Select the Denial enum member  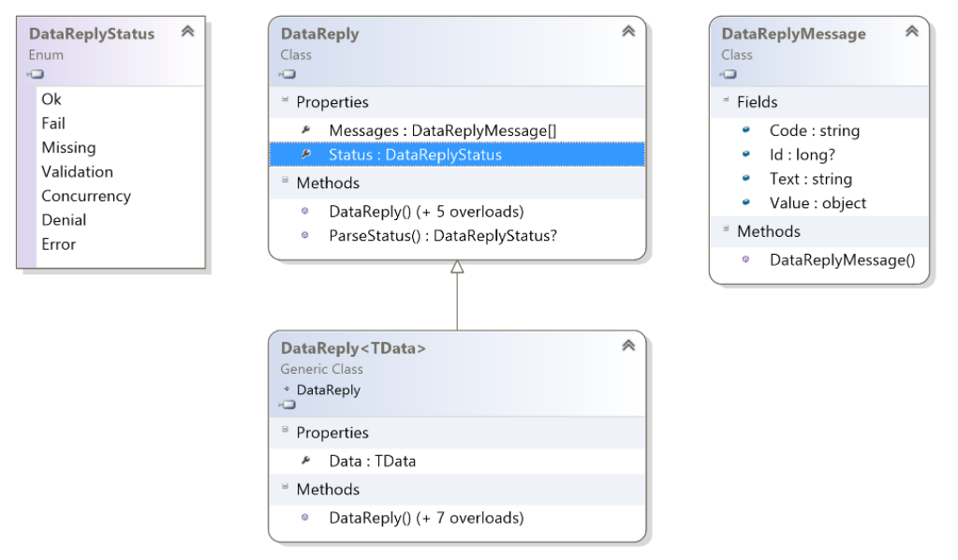point(64,220)
